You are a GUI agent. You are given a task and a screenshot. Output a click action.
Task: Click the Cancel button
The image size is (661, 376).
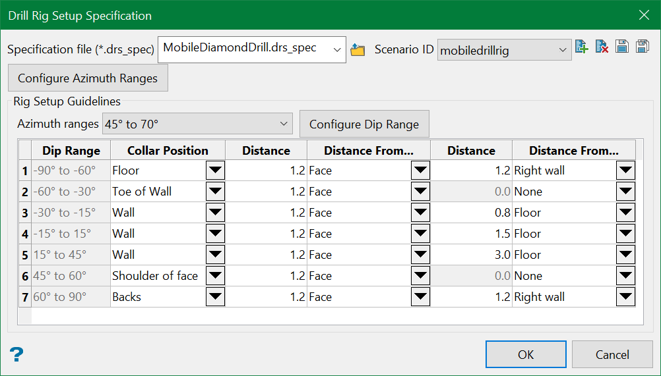(x=612, y=355)
